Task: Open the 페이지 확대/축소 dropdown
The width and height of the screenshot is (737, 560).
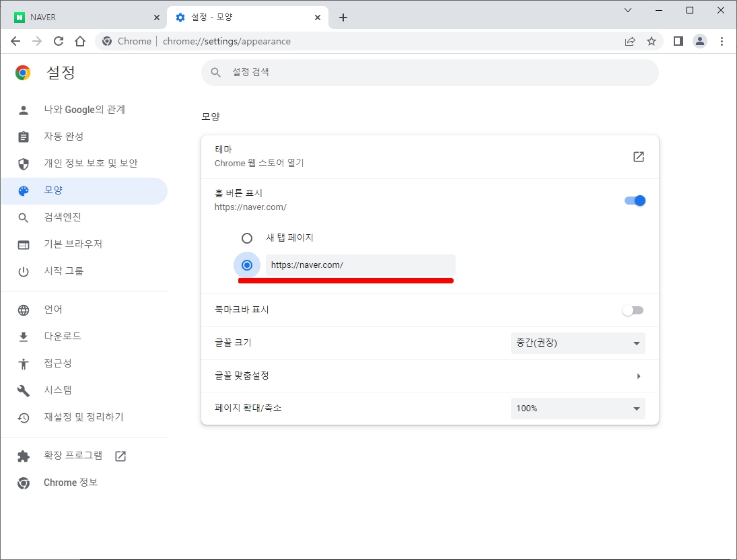Action: click(x=577, y=409)
